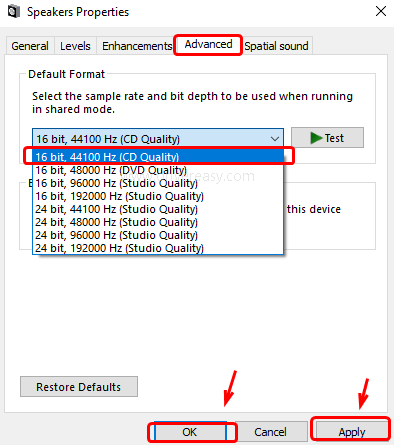Select 16 bit, 192000 Hz option
This screenshot has height=445, width=394.
(x=158, y=196)
